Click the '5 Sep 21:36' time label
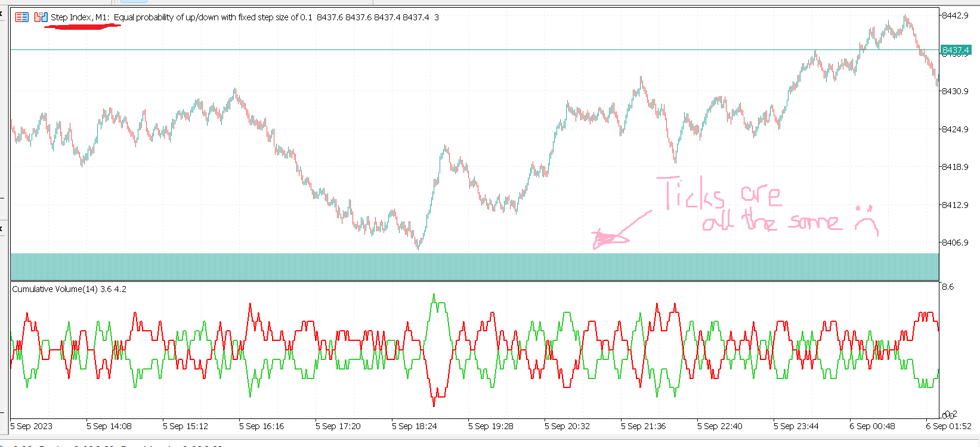This screenshot has width=980, height=447. pyautogui.click(x=644, y=426)
